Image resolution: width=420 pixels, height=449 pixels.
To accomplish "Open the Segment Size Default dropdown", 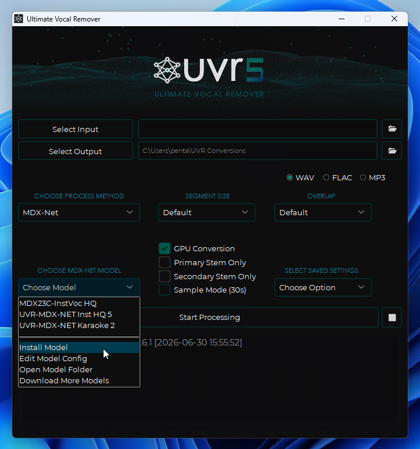I will click(x=207, y=212).
